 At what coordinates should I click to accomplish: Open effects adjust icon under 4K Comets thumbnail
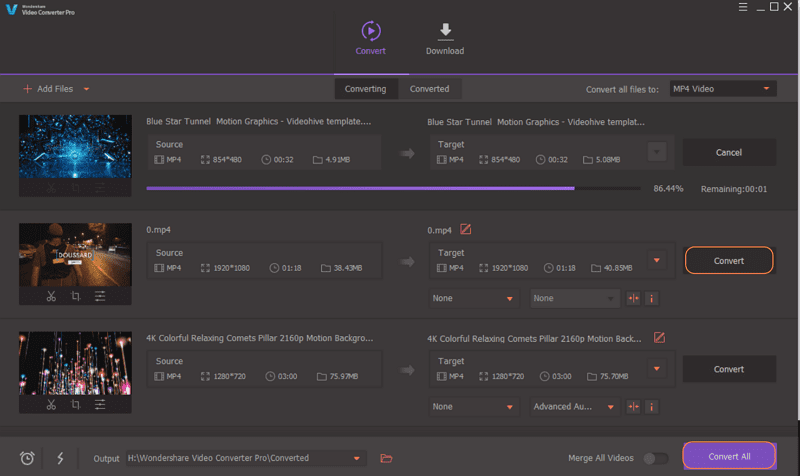click(x=100, y=405)
